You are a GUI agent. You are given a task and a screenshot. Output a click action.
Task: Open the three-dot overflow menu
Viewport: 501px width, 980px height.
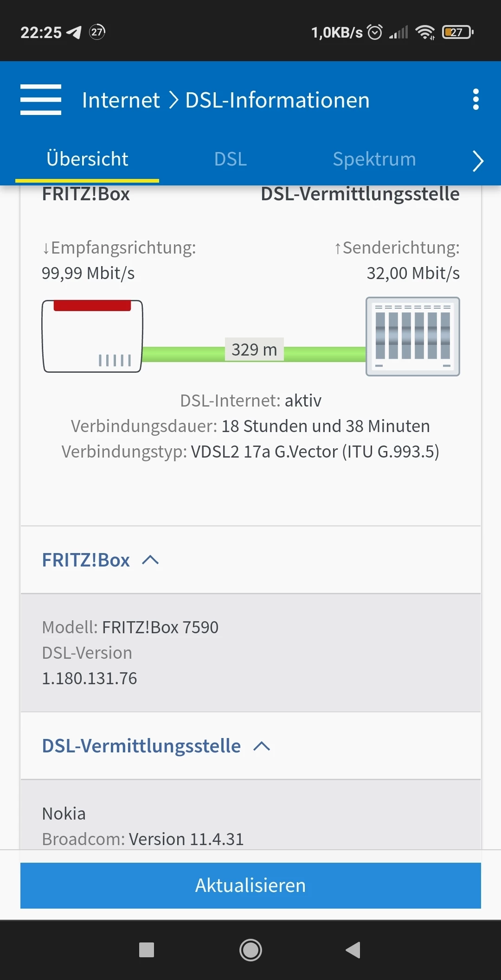[x=475, y=100]
